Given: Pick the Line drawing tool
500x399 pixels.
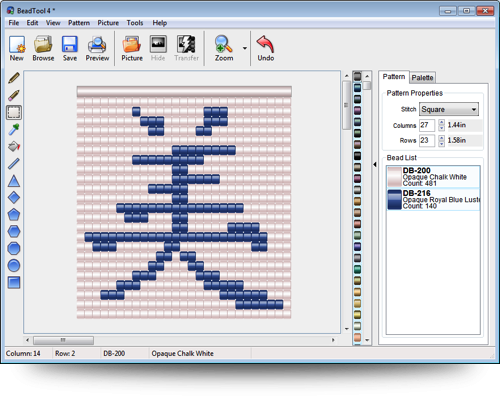Looking at the screenshot, I should tap(14, 163).
